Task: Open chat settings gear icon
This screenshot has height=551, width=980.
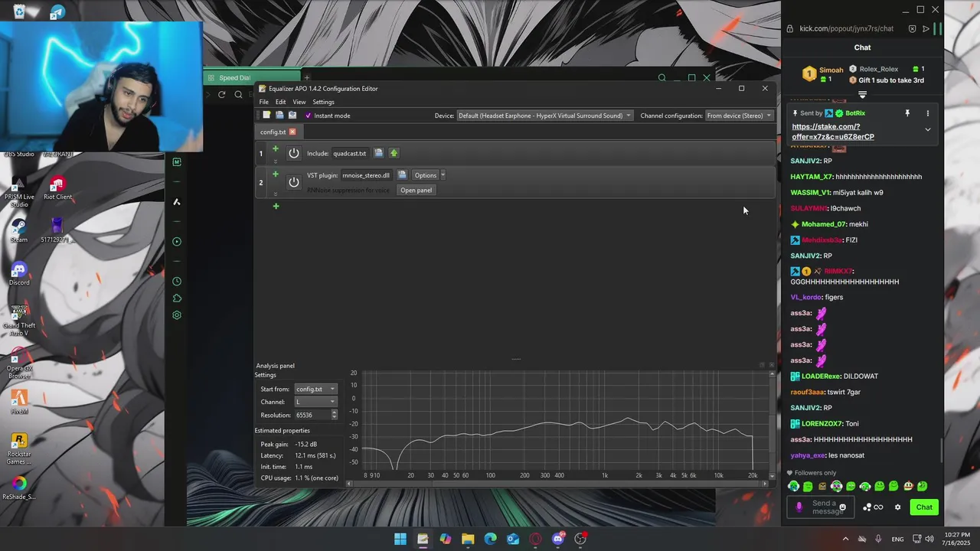Action: pos(897,507)
